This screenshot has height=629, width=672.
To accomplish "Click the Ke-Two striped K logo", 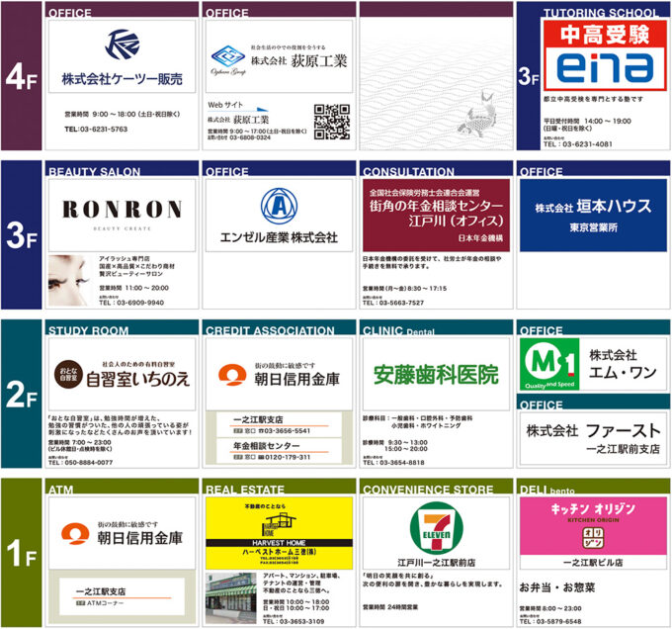I will coord(123,45).
